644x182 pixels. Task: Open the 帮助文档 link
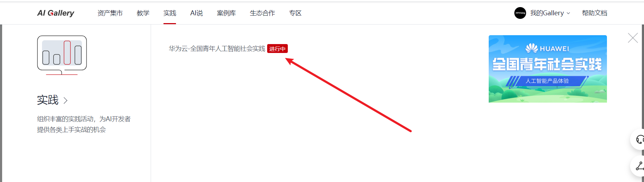[594, 13]
